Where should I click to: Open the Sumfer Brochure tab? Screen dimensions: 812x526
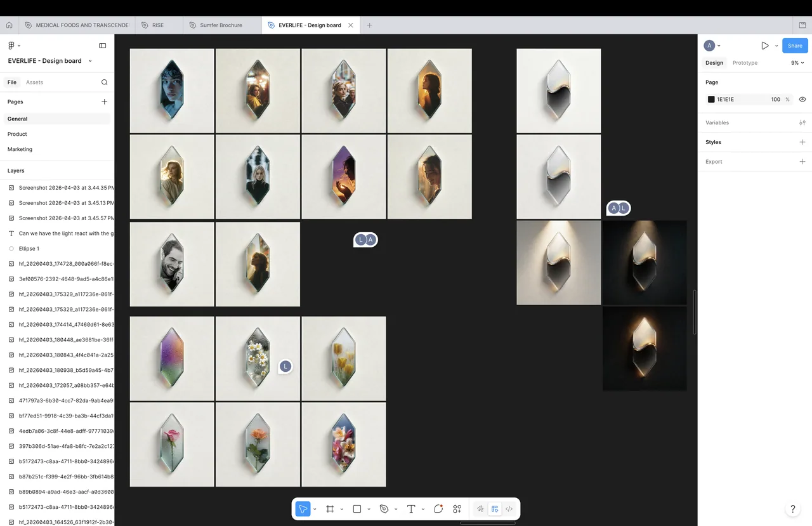coord(221,25)
